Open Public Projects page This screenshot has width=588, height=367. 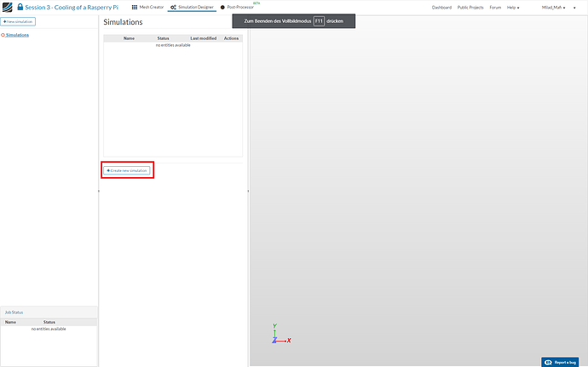tap(470, 8)
